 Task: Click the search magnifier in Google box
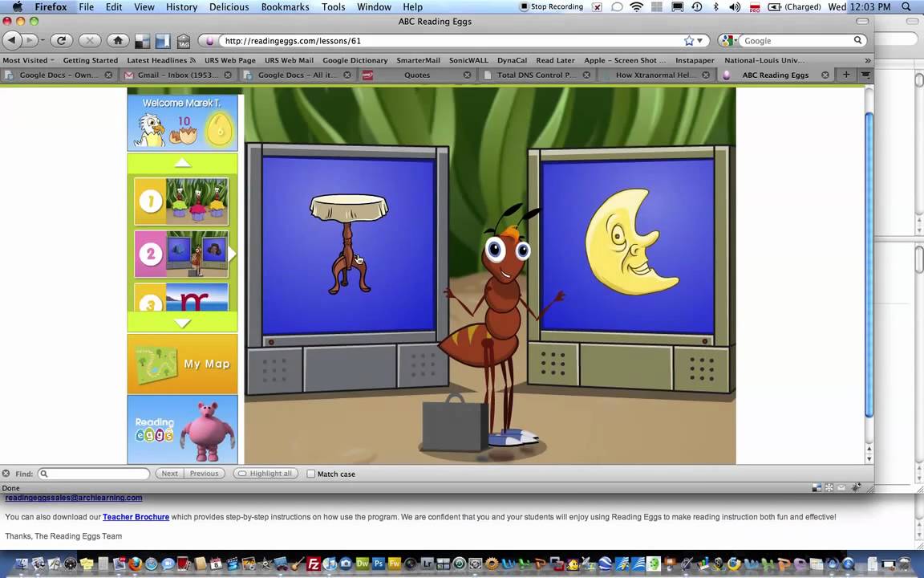(858, 40)
